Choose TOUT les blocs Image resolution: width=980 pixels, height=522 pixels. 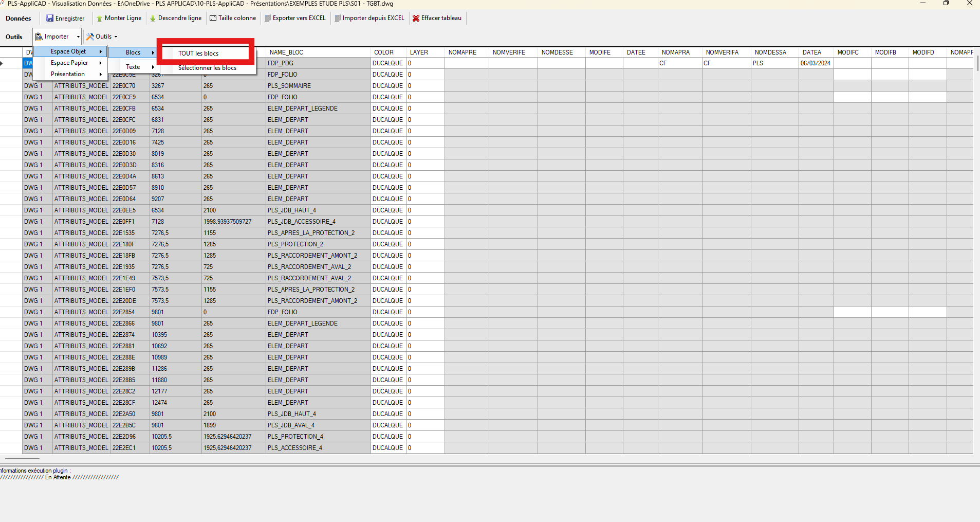(198, 53)
